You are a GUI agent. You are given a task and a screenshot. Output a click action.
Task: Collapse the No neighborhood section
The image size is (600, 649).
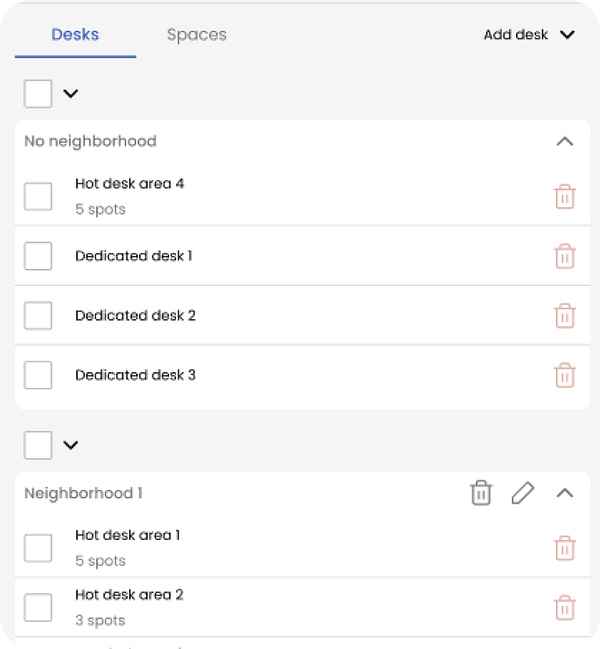[565, 142]
